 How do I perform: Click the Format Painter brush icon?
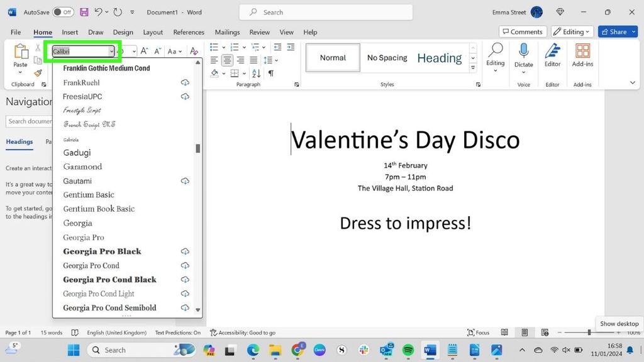click(38, 73)
